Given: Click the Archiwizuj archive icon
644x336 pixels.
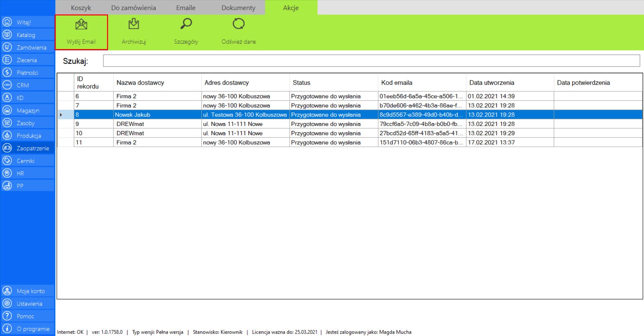Looking at the screenshot, I should pos(134,24).
